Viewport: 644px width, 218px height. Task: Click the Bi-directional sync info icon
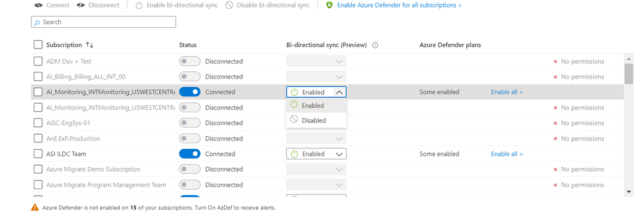375,45
